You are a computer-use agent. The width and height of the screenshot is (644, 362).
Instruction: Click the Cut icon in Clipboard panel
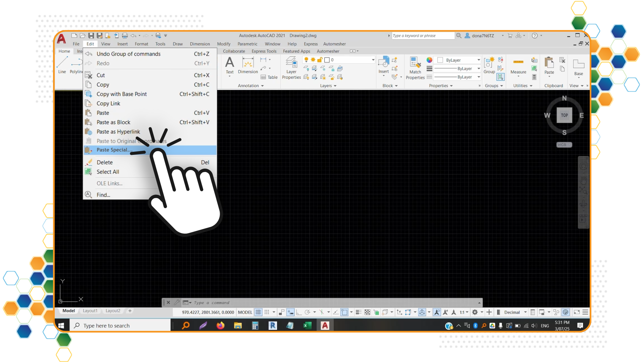[x=562, y=60]
